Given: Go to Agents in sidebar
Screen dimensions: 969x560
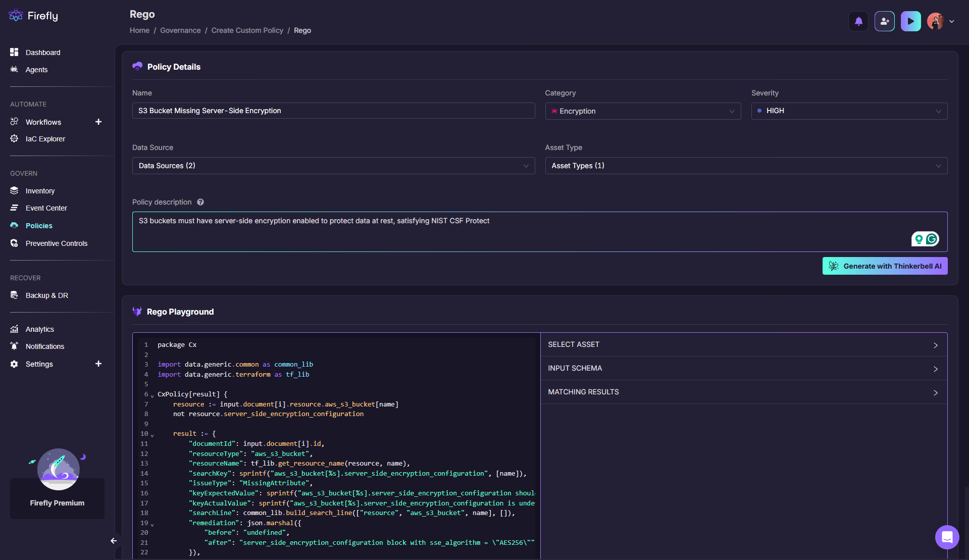Looking at the screenshot, I should point(36,70).
